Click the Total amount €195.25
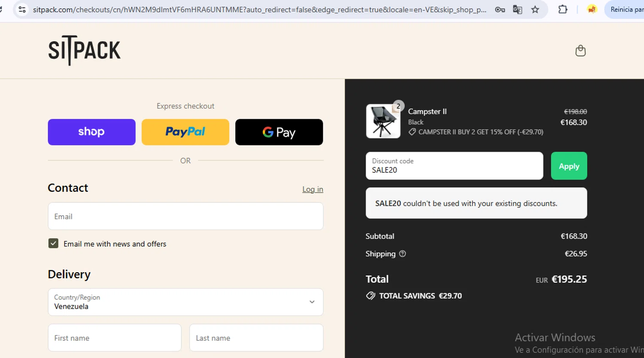 click(569, 279)
